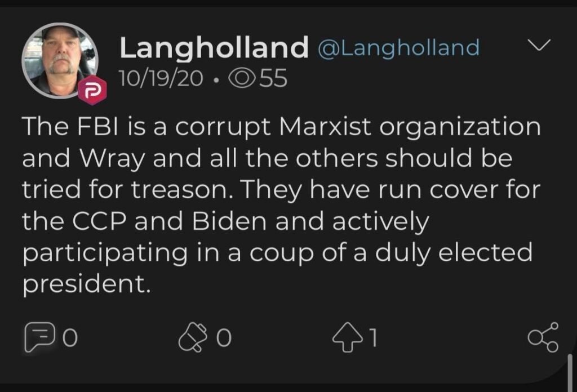Click the share icon on the post

click(x=543, y=337)
